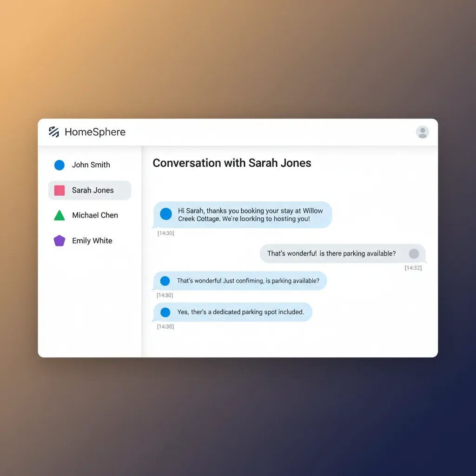Image resolution: width=476 pixels, height=476 pixels.
Task: Open the Emily White conversation name
Action: tap(92, 241)
